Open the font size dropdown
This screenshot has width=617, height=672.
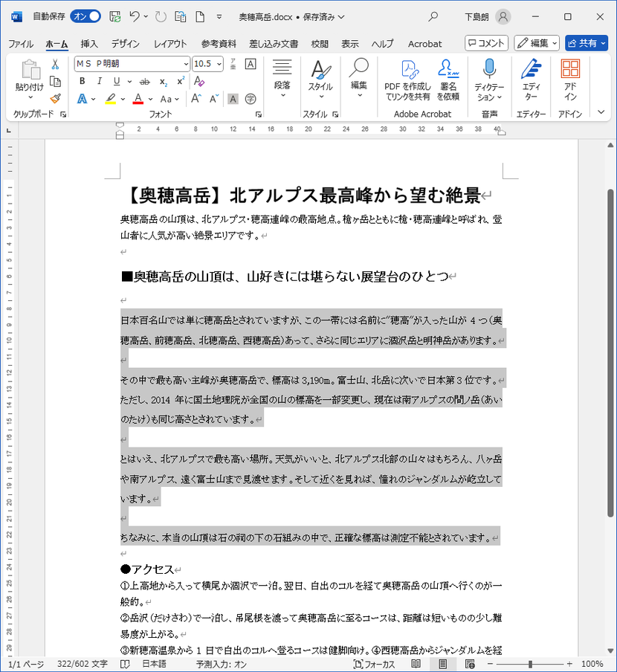(x=219, y=64)
